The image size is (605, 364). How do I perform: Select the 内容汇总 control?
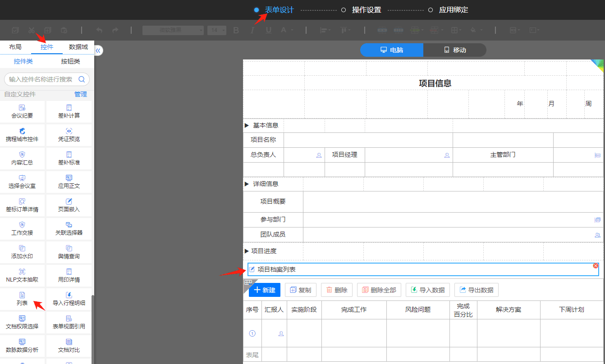pos(22,158)
